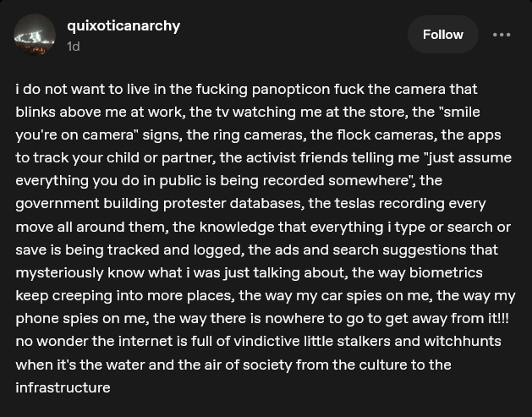This screenshot has height=417, width=532.
Task: Click the quixoticanarchy profile avatar
Action: 36,35
